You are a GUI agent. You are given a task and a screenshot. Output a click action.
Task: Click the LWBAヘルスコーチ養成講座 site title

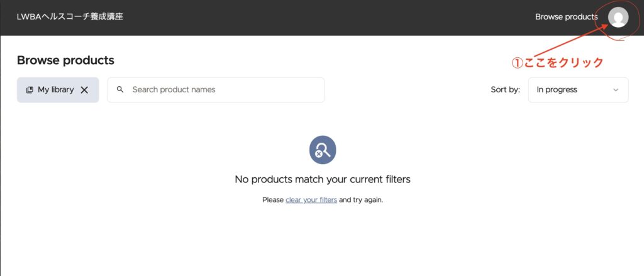[x=70, y=17]
